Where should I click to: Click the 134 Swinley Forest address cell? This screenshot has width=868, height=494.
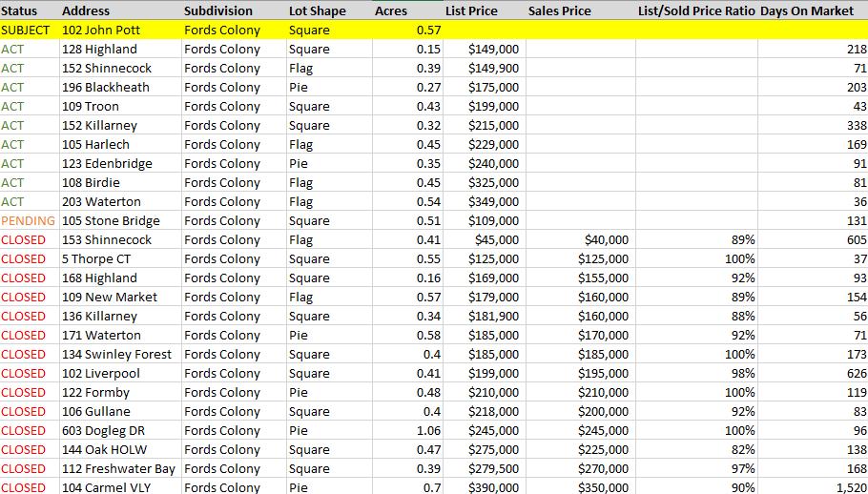click(121, 354)
